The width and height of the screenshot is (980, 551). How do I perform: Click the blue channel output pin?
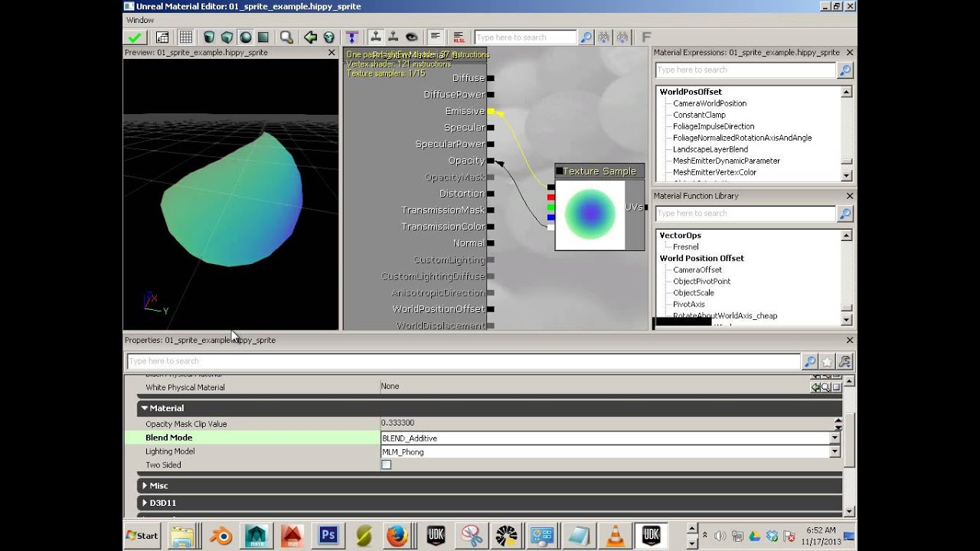click(x=551, y=217)
